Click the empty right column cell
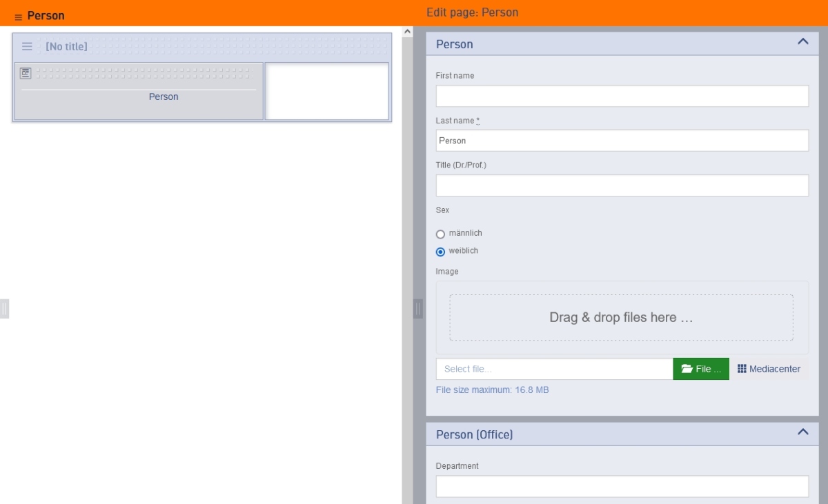Viewport: 828px width, 504px height. coord(327,91)
